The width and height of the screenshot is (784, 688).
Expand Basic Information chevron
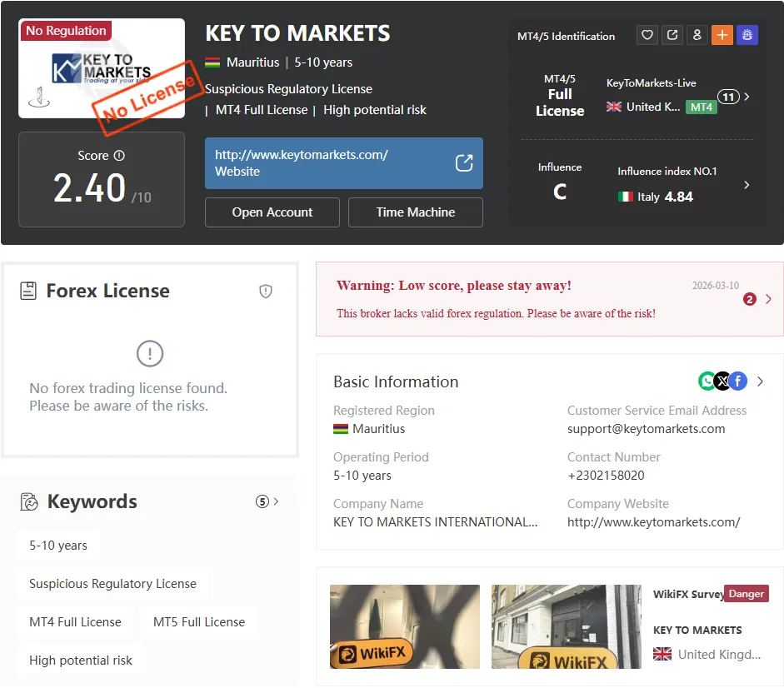760,381
